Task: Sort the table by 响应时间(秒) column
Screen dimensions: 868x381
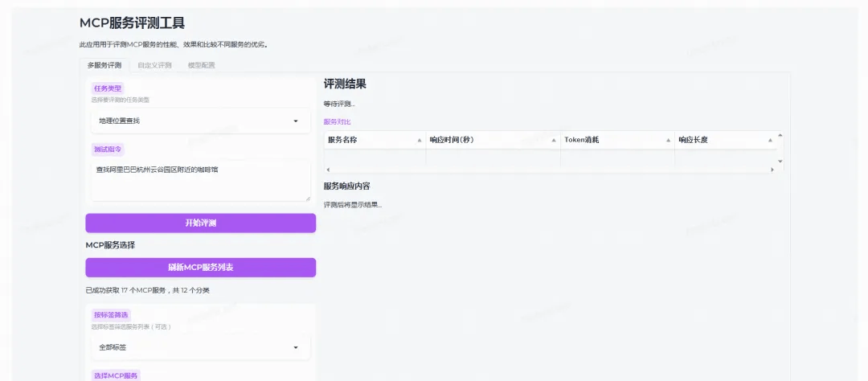Action: point(554,141)
